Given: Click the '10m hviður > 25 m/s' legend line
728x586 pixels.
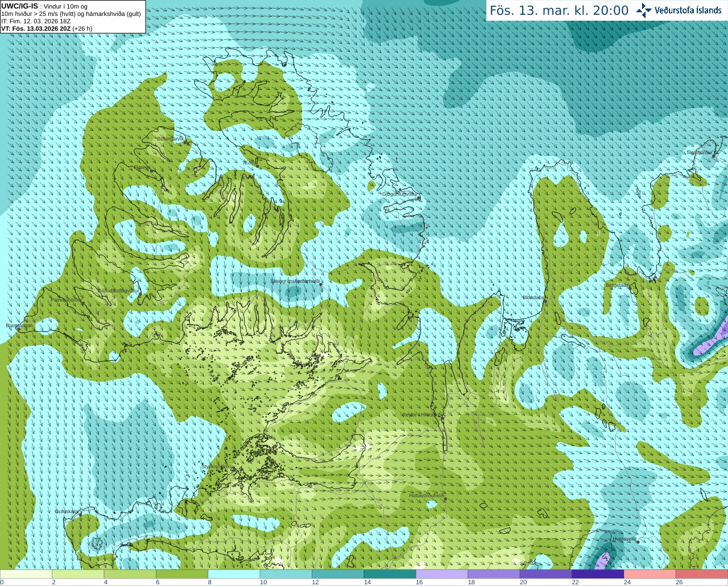Looking at the screenshot, I should [x=71, y=14].
